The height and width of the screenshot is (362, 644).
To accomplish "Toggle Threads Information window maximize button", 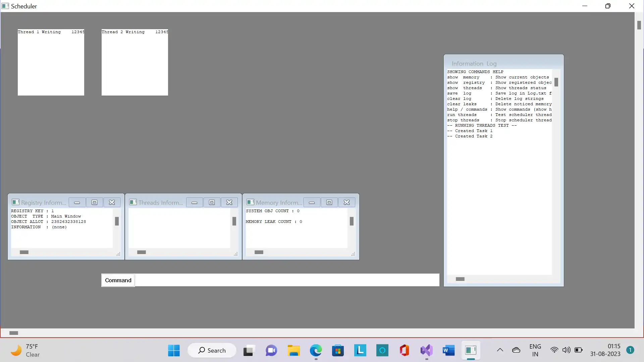I will (x=212, y=202).
